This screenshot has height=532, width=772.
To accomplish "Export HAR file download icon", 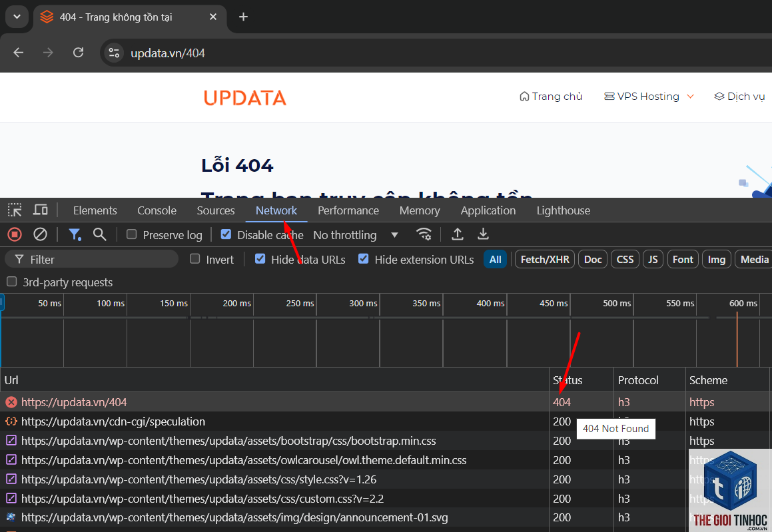I will (x=483, y=234).
